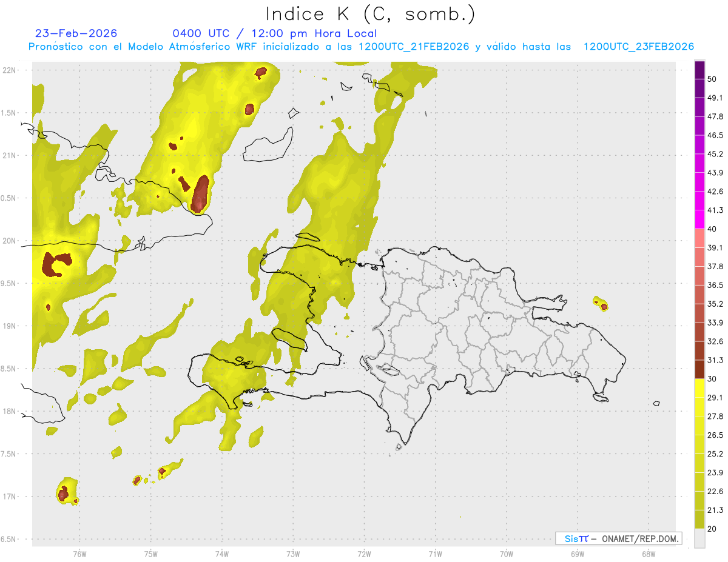Click the dark purple top colorbar segment

click(699, 70)
